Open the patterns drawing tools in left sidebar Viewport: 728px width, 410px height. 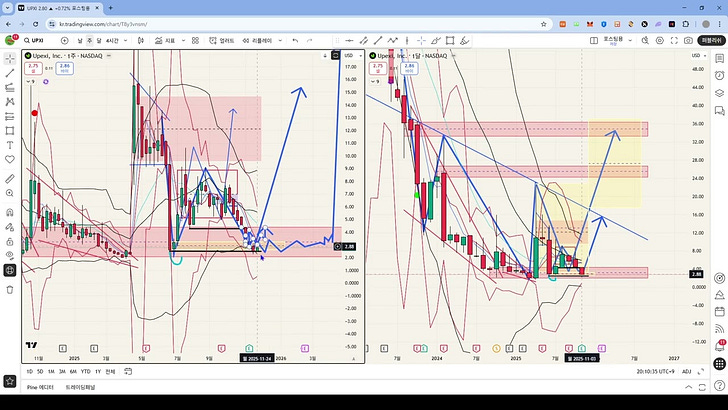(x=10, y=102)
